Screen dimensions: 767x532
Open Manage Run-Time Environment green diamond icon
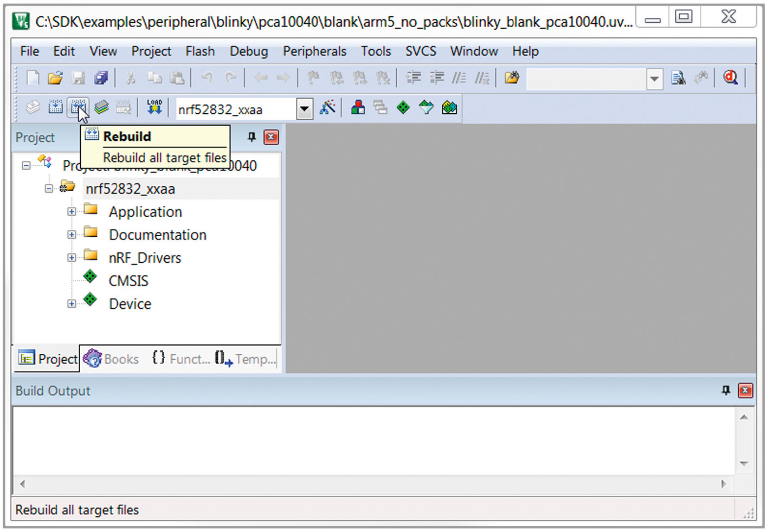pos(403,107)
